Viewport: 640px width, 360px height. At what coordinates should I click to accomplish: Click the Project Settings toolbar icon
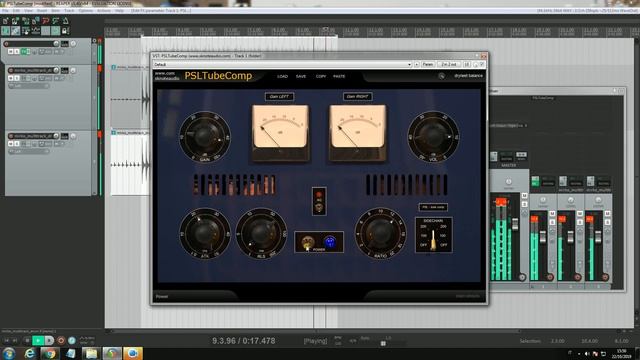pyautogui.click(x=36, y=21)
